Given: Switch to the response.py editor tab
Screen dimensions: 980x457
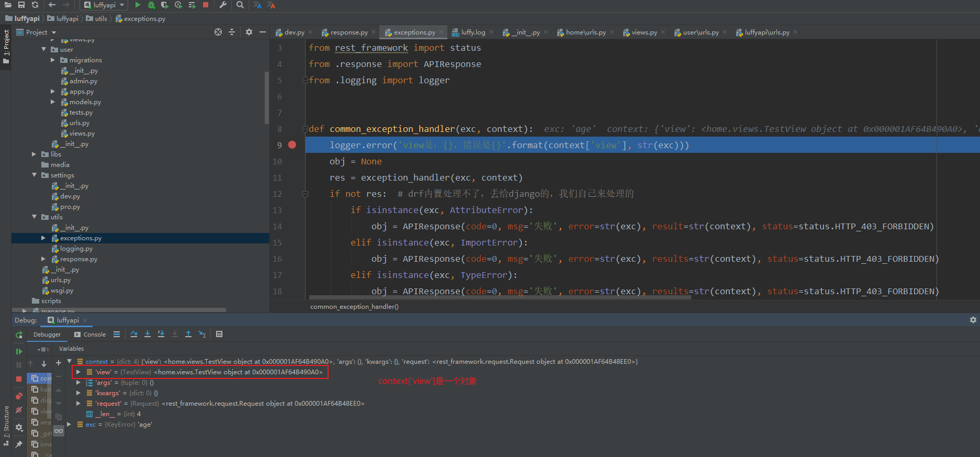Looking at the screenshot, I should pos(348,32).
